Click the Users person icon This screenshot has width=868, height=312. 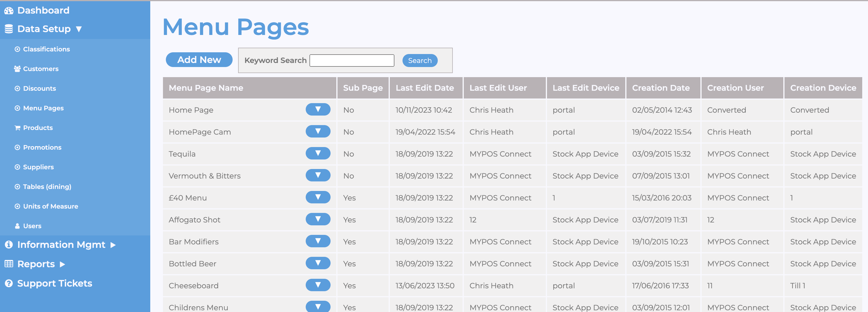click(17, 226)
